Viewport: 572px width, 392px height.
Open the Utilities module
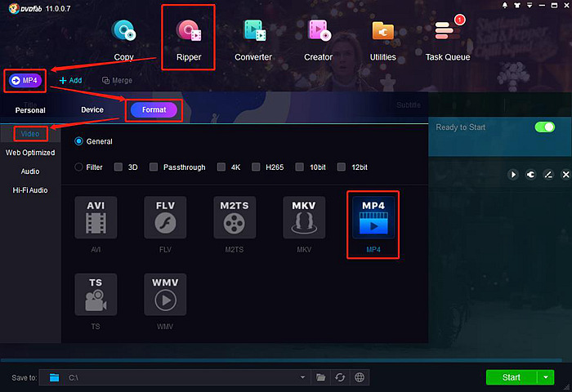(x=382, y=40)
